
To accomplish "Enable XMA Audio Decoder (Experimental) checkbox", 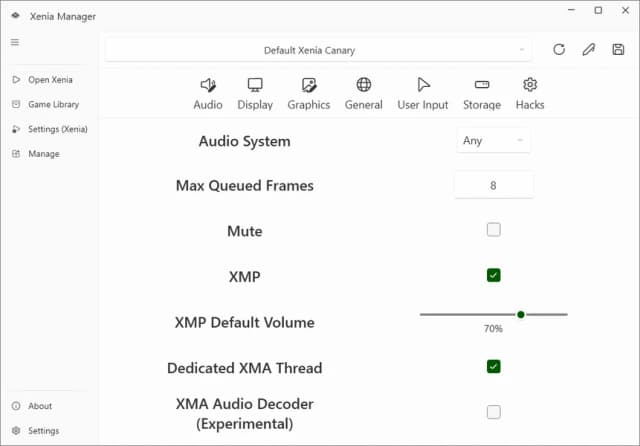I will [493, 412].
